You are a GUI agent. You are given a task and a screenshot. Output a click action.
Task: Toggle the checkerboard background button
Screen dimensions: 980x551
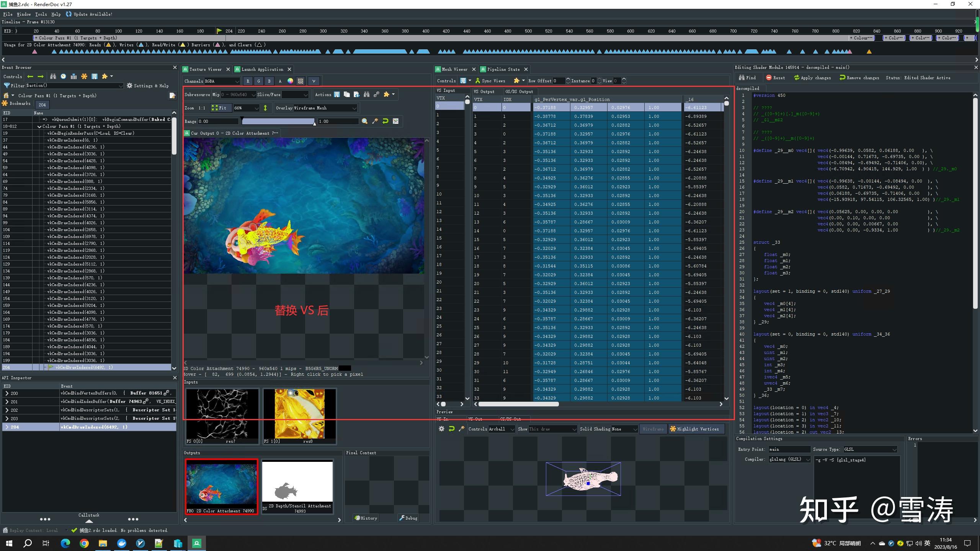(x=301, y=81)
